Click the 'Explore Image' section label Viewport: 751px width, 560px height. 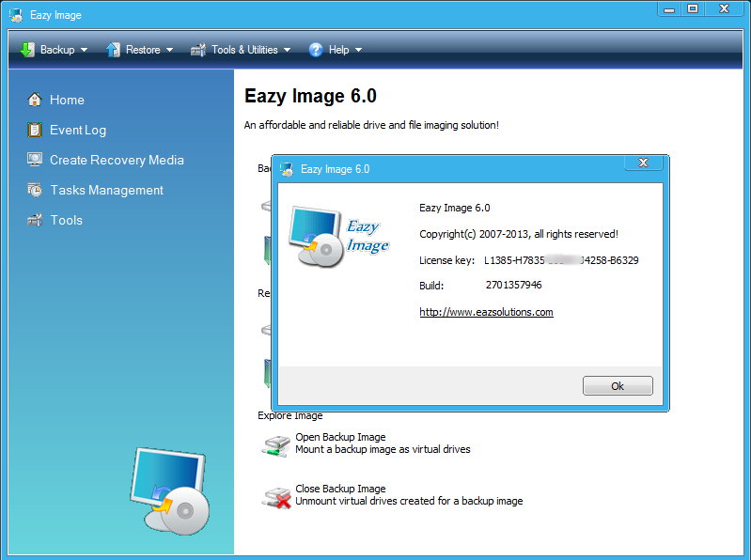290,415
